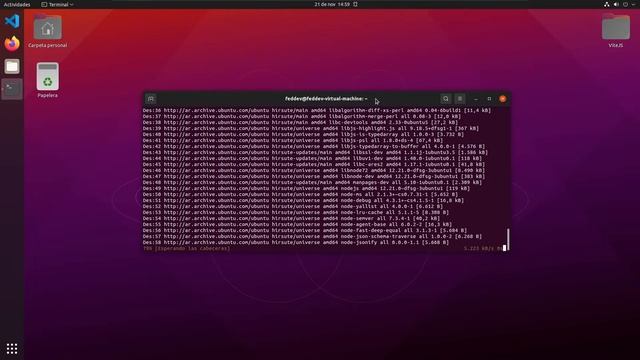Screen dimensions: 640x360
Task: Expand the system menu arrow in top bar
Action: pos(633,4)
